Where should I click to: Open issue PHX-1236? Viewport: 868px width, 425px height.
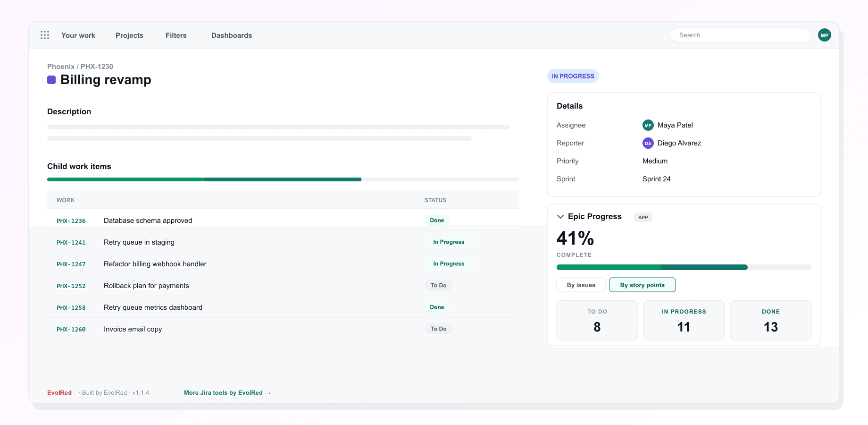click(71, 221)
